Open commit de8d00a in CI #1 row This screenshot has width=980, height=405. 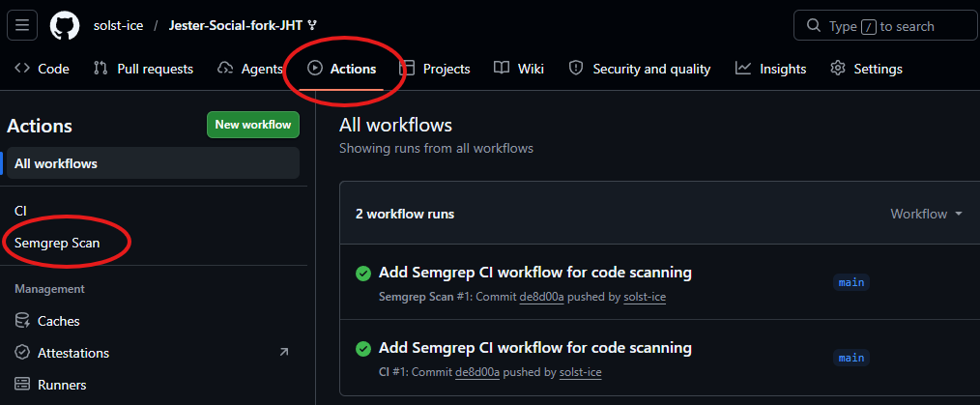(477, 372)
